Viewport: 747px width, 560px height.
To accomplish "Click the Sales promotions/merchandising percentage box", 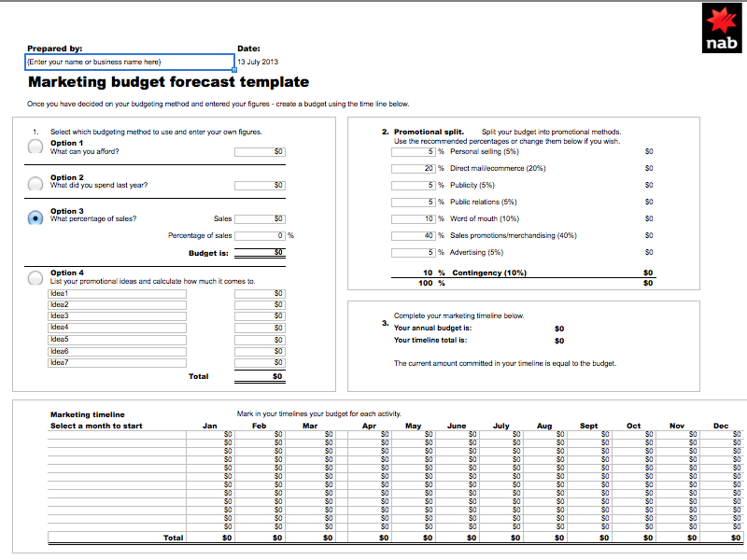I will tap(414, 235).
